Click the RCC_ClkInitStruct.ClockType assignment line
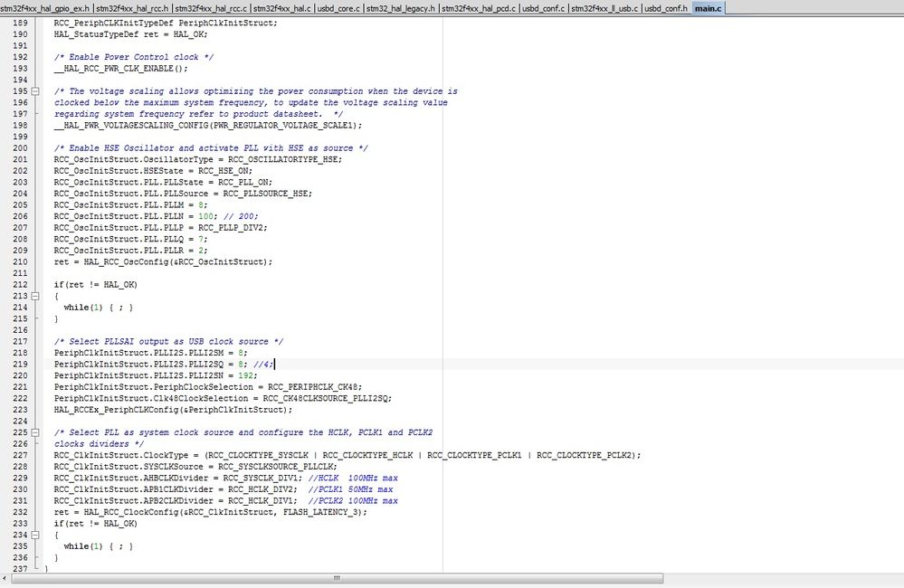Viewport: 904px width, 588px height. click(347, 455)
